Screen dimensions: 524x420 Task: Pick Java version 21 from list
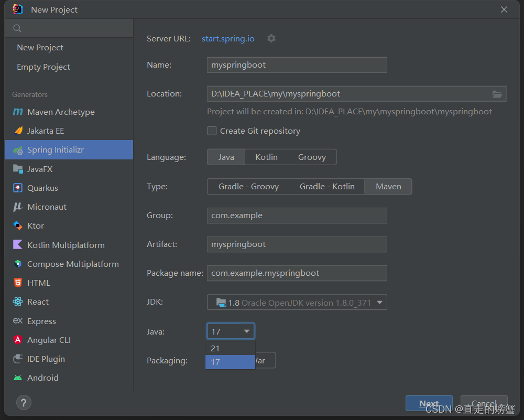point(230,349)
